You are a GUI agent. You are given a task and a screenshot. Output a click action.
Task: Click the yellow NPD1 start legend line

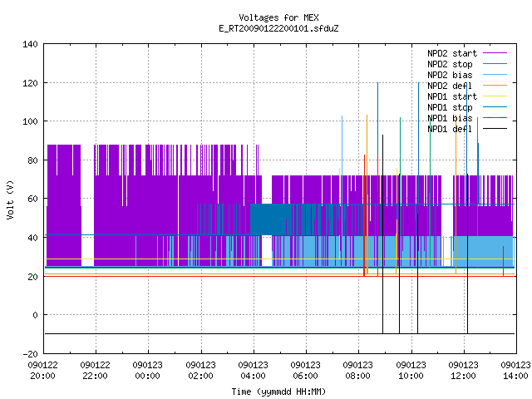(495, 96)
